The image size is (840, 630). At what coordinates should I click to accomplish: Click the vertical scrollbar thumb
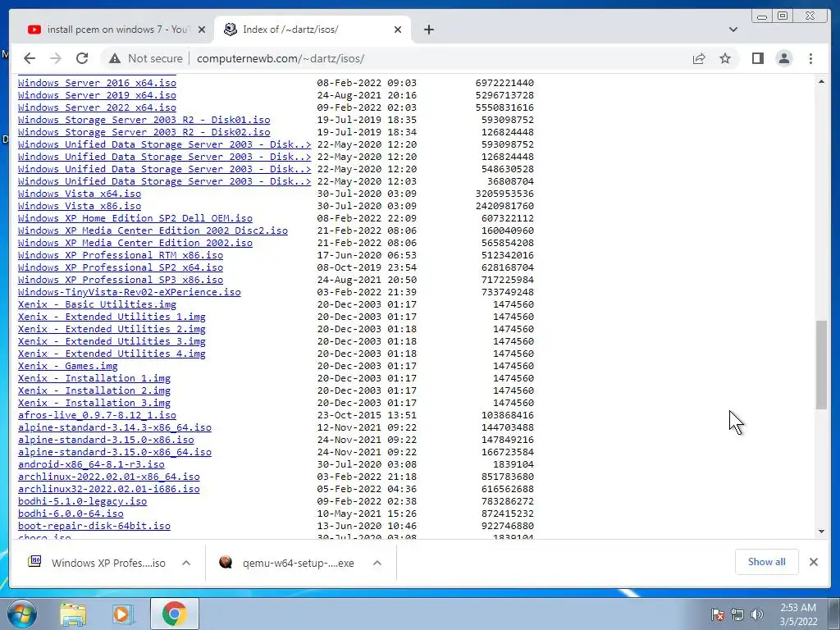[820, 365]
